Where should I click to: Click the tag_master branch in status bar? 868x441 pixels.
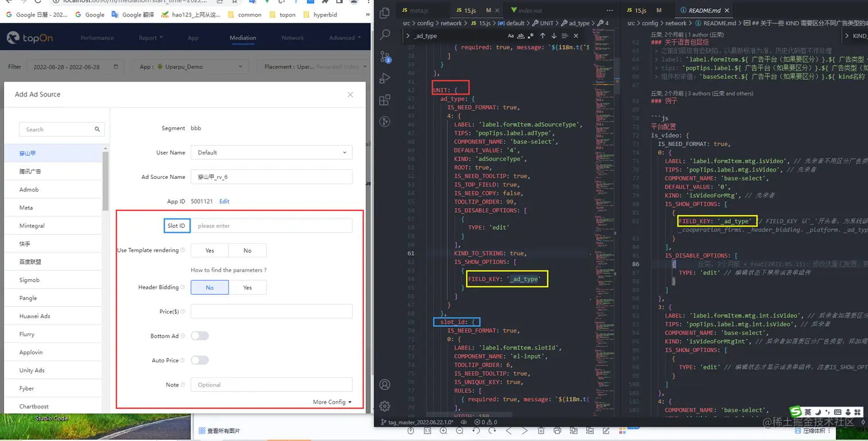point(416,422)
